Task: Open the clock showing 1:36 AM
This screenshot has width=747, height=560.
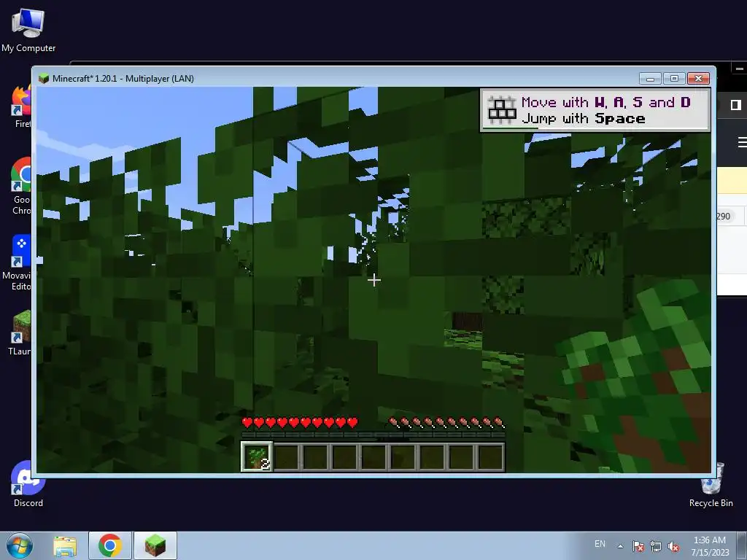Action: (710, 546)
